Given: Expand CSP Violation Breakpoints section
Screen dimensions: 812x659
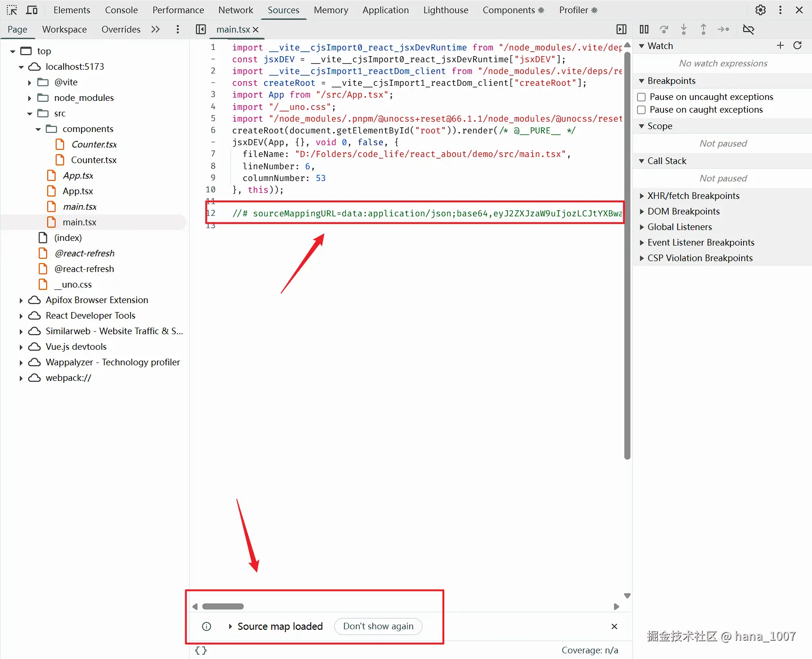Looking at the screenshot, I should pos(641,258).
